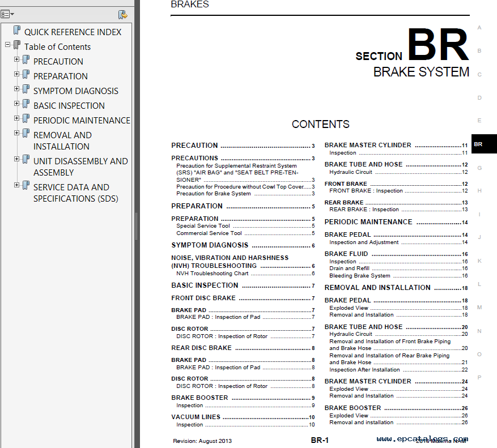The height and width of the screenshot is (448, 497).
Task: Expand the PRECAUTION bookmark
Action: [x=16, y=59]
